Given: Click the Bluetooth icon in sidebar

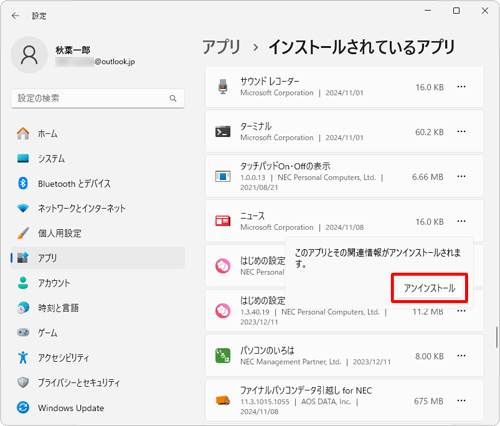Looking at the screenshot, I should click(x=23, y=183).
